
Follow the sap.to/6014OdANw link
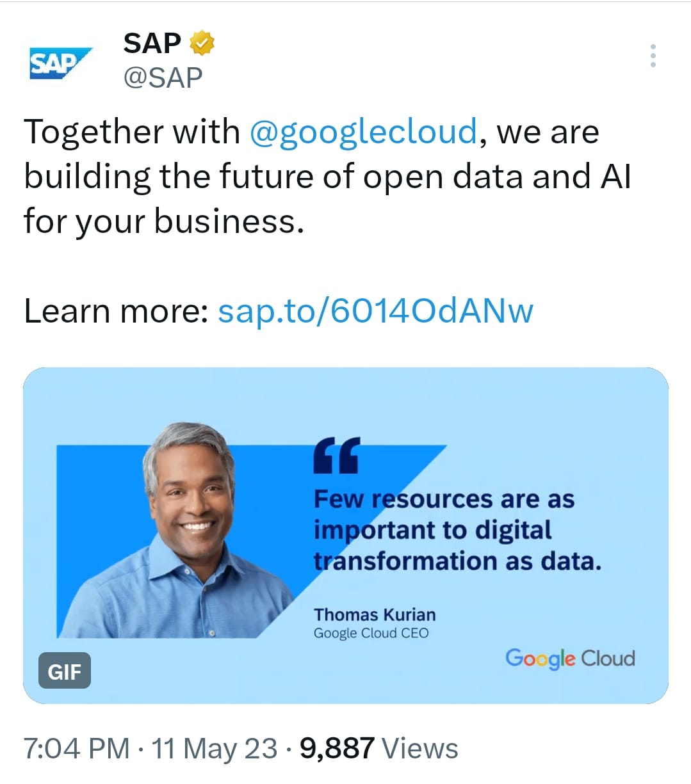click(x=375, y=312)
